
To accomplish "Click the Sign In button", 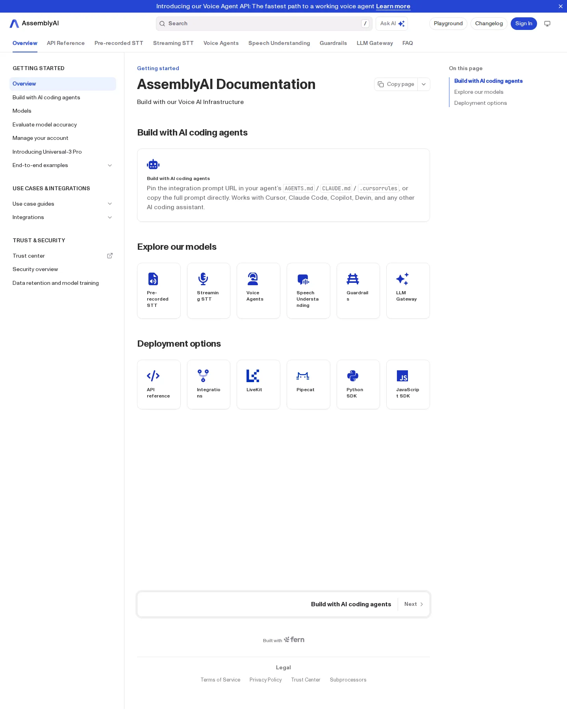I will pyautogui.click(x=524, y=24).
